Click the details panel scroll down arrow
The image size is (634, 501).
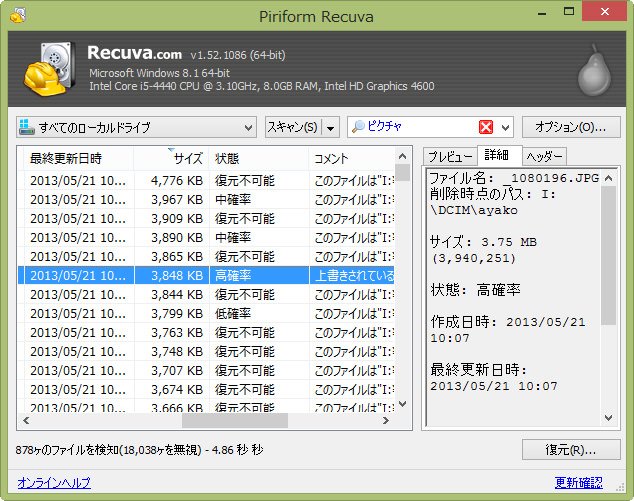pyautogui.click(x=609, y=418)
